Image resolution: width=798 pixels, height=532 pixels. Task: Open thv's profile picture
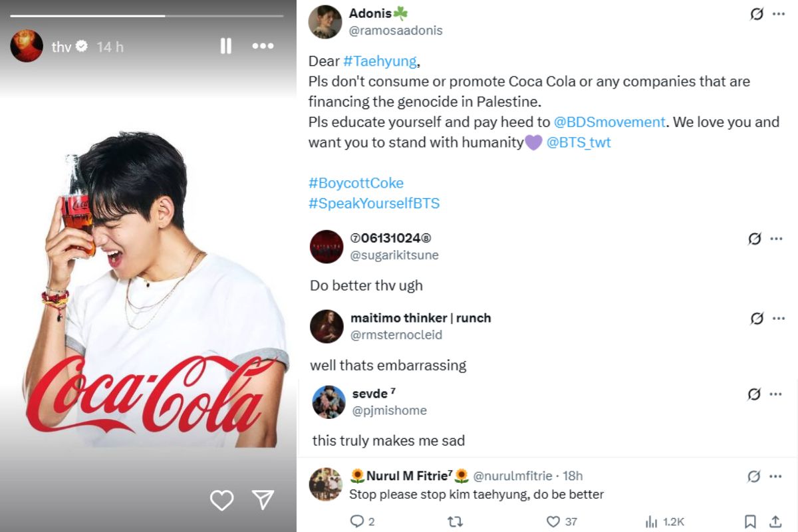(27, 46)
